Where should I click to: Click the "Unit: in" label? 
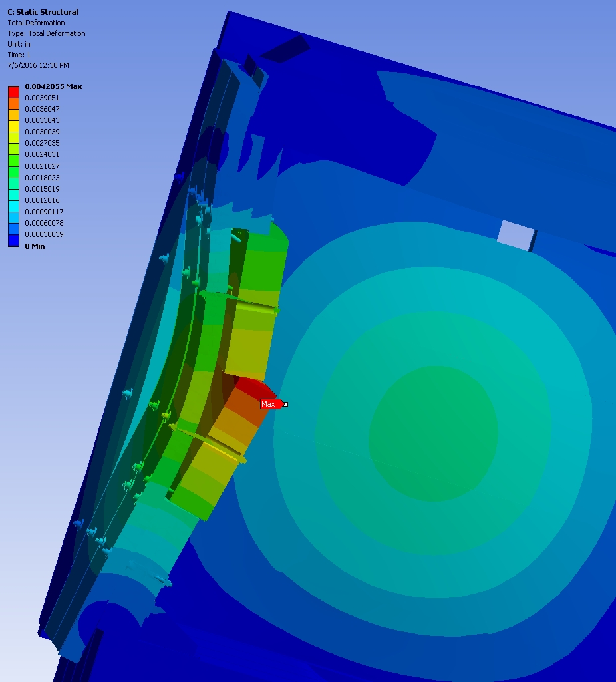[19, 44]
